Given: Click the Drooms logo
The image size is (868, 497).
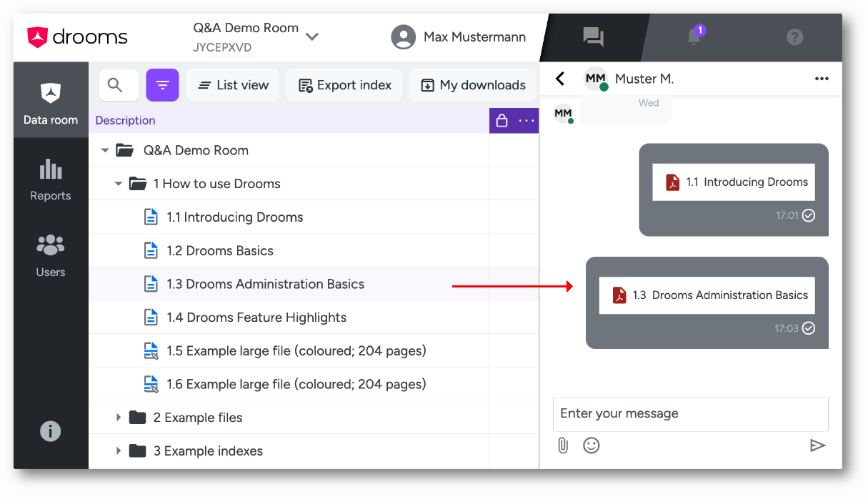Looking at the screenshot, I should (x=77, y=37).
